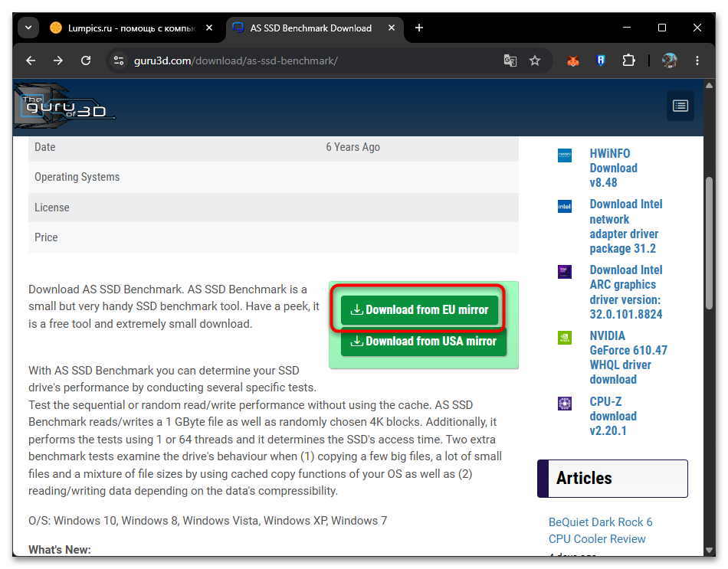Open the tab search dropdown arrow
This screenshot has width=728, height=569.
(x=28, y=28)
